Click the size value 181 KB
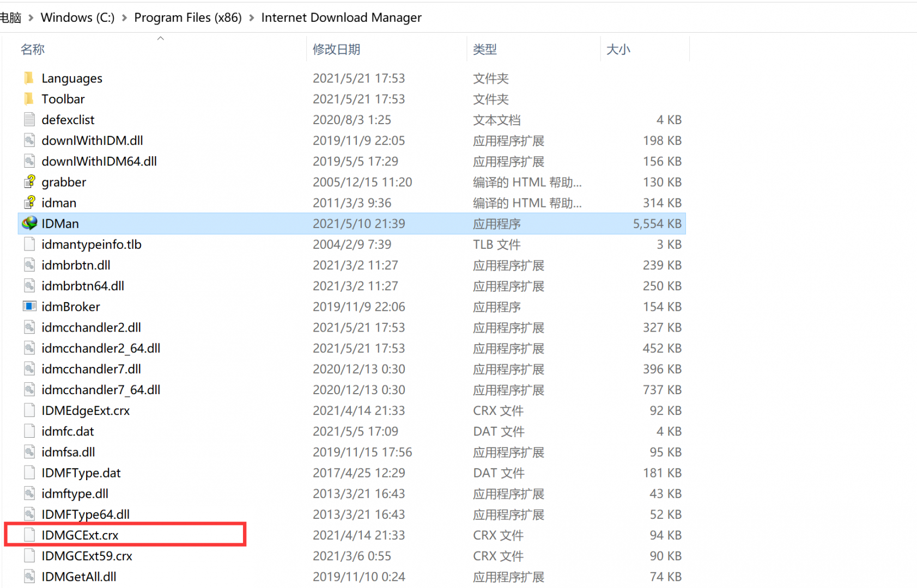Screen dimensions: 917x588 pos(663,473)
